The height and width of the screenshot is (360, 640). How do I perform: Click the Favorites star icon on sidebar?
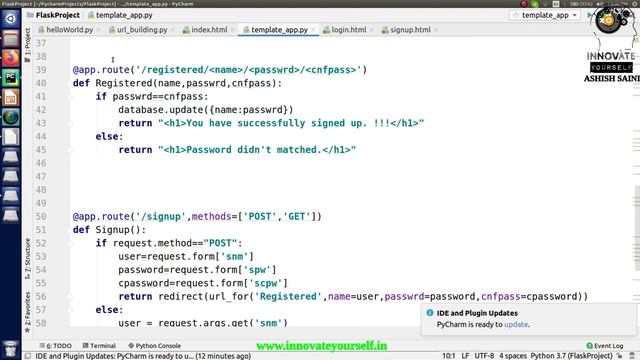tap(28, 330)
